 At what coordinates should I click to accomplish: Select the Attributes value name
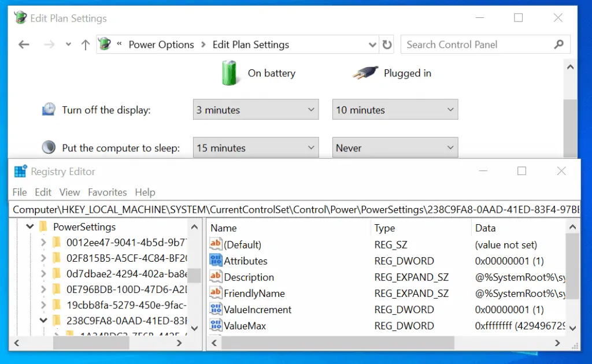click(x=245, y=261)
